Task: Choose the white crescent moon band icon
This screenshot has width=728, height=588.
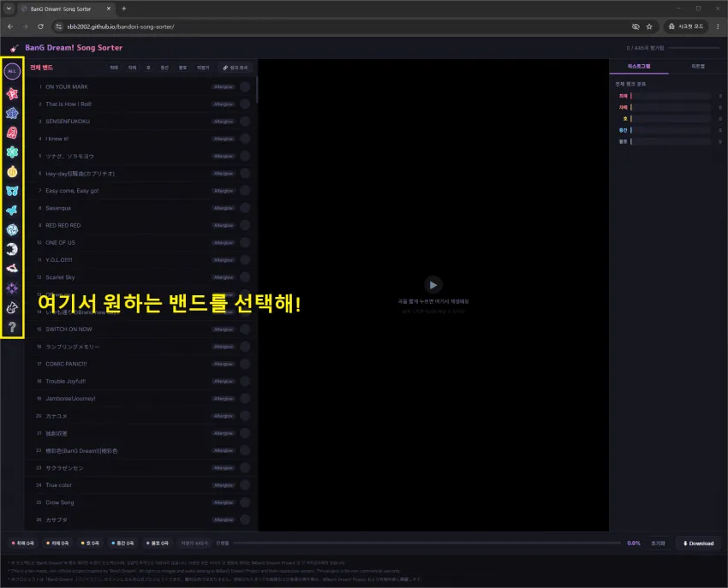Action: tap(12, 249)
